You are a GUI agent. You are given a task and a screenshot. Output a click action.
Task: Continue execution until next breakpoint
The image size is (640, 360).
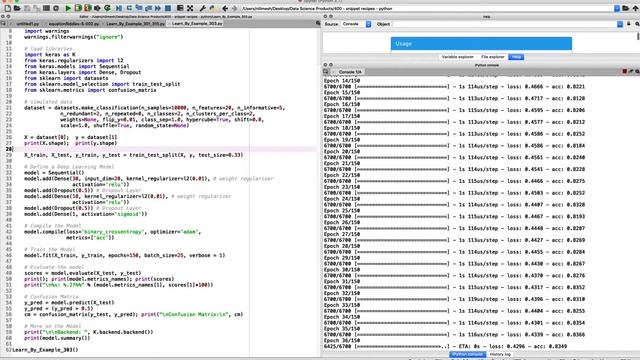pos(158,8)
